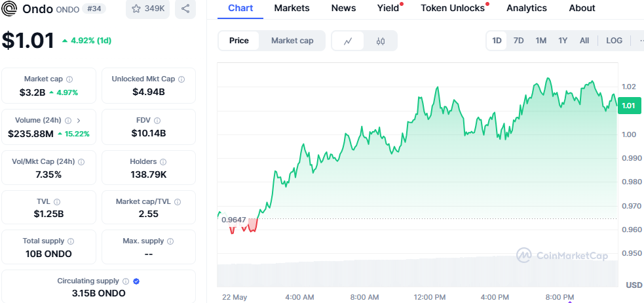Image resolution: width=644 pixels, height=303 pixels.
Task: Select 7D time range
Action: [x=519, y=41]
